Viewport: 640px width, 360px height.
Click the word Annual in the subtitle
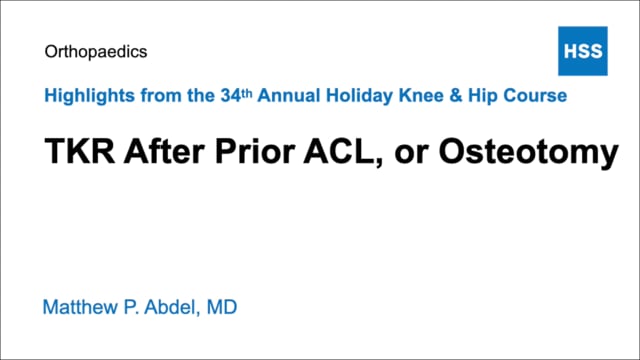click(x=289, y=96)
